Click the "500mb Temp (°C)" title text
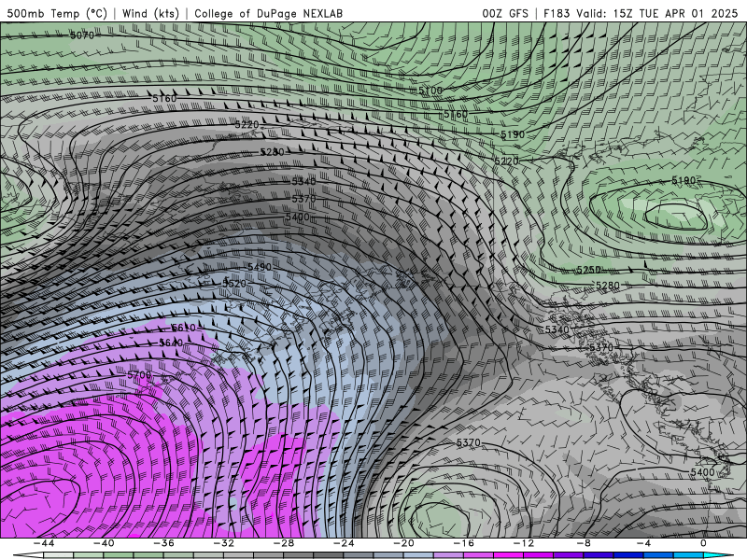The image size is (747, 560). click(x=57, y=13)
